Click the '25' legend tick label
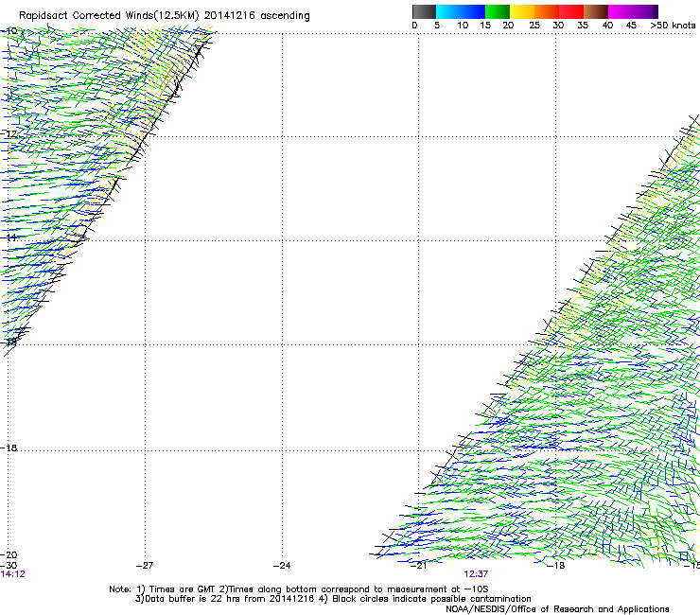Screen dimensions: 700x615 (534, 26)
